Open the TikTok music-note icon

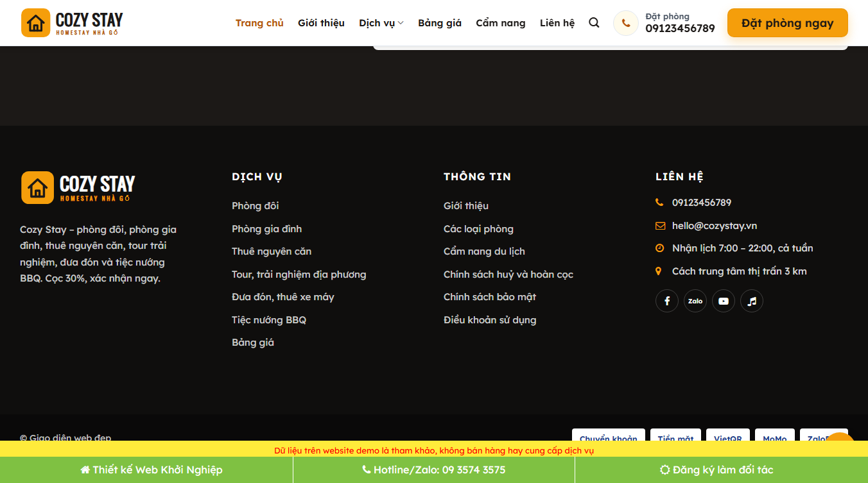pos(752,301)
